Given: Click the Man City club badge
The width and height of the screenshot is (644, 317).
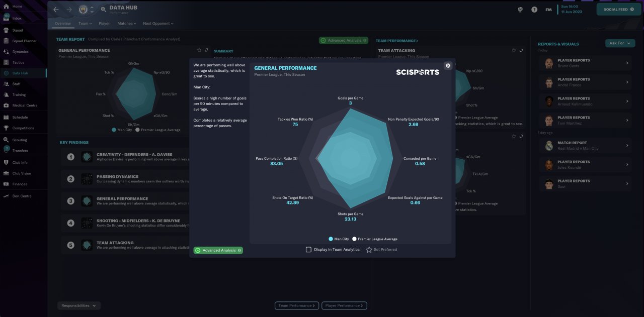Looking at the screenshot, I should pyautogui.click(x=83, y=10).
